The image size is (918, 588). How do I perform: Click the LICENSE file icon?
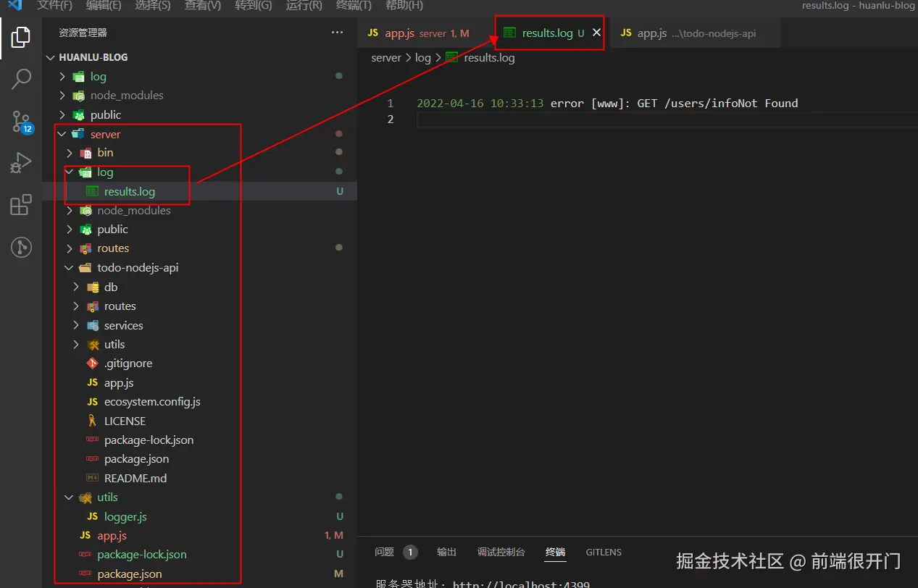tap(92, 421)
